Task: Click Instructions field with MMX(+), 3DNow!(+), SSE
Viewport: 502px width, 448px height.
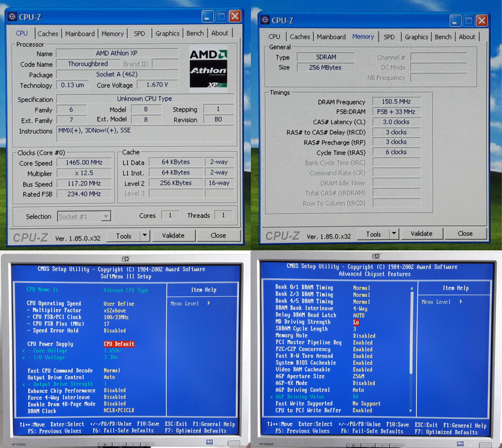Action: point(145,134)
